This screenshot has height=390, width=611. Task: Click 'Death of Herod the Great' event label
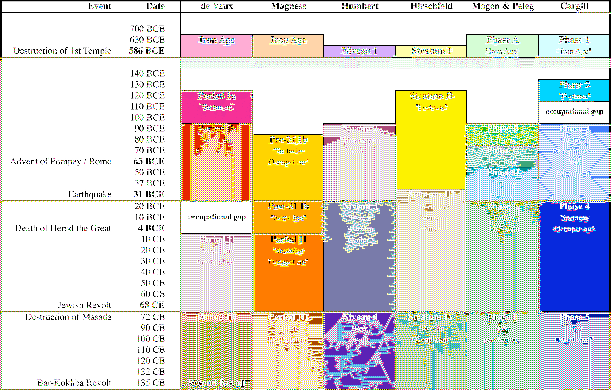pos(63,228)
